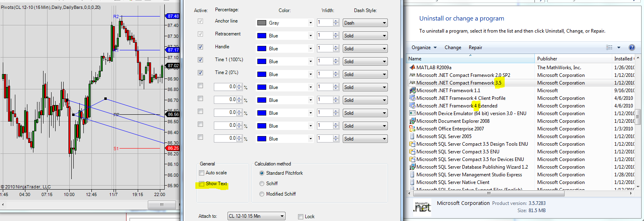Click the .NET Compact Framework 2.0 SP2 icon
Screen dimensions: 644x221
click(412, 75)
